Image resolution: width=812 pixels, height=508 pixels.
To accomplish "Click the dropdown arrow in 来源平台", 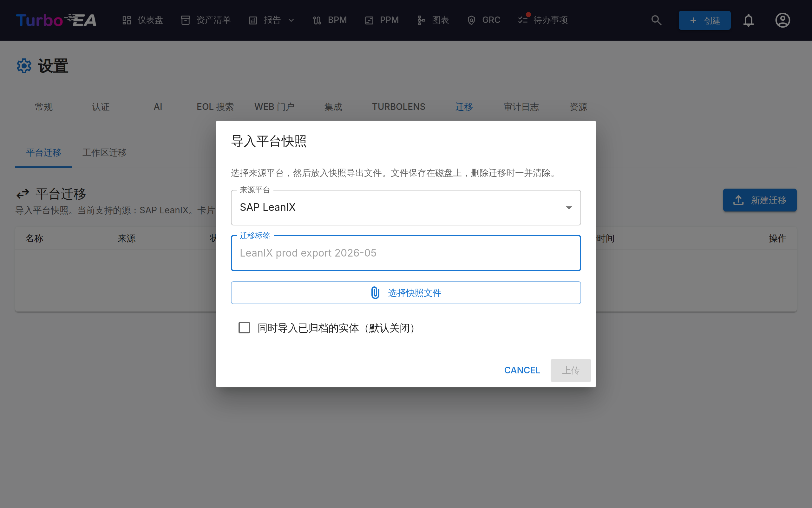I will [569, 208].
